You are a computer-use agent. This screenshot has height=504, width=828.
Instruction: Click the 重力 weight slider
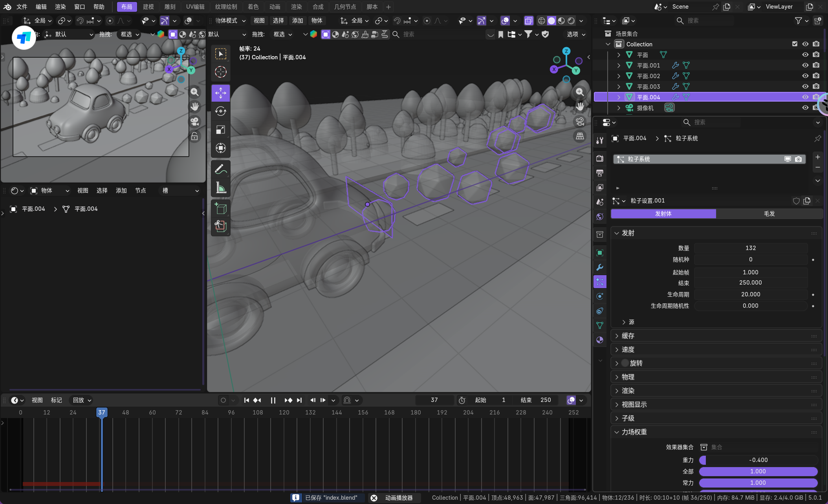(x=758, y=460)
